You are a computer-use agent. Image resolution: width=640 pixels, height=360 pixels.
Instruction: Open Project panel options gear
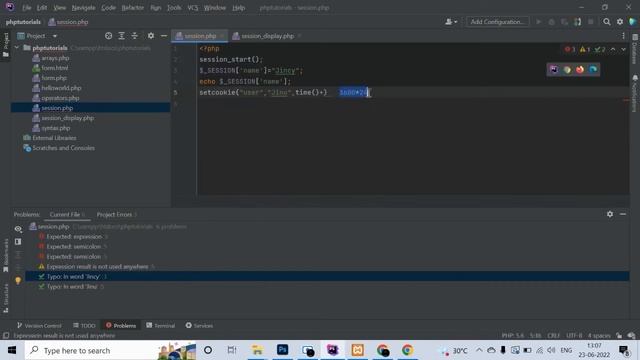[x=151, y=36]
